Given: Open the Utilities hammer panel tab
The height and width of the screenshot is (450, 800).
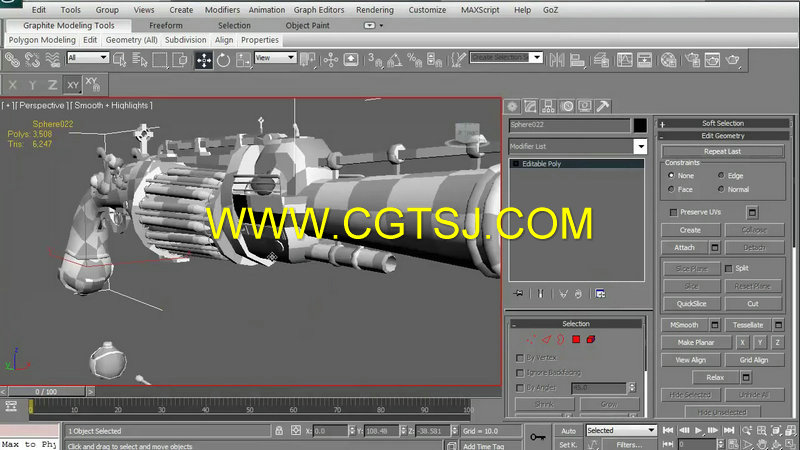Looking at the screenshot, I should 603,106.
